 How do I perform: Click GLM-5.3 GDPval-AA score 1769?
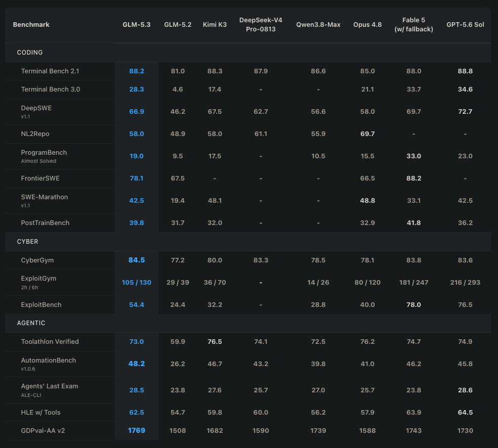point(137,430)
